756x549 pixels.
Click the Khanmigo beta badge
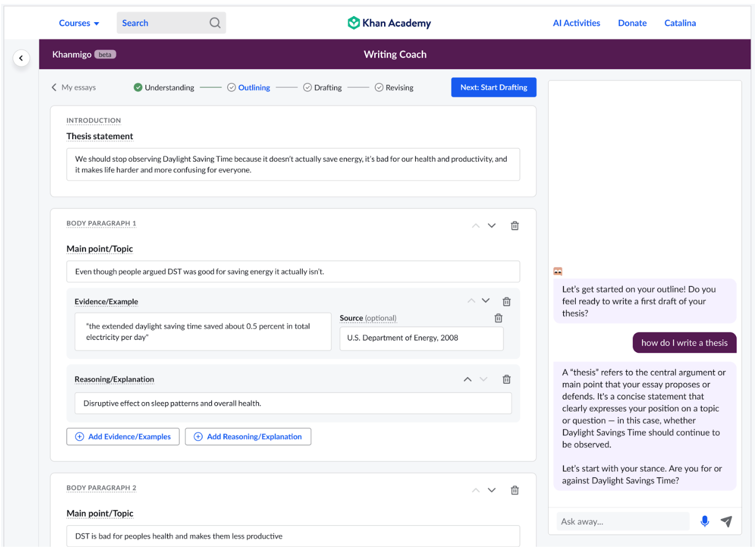pyautogui.click(x=105, y=54)
